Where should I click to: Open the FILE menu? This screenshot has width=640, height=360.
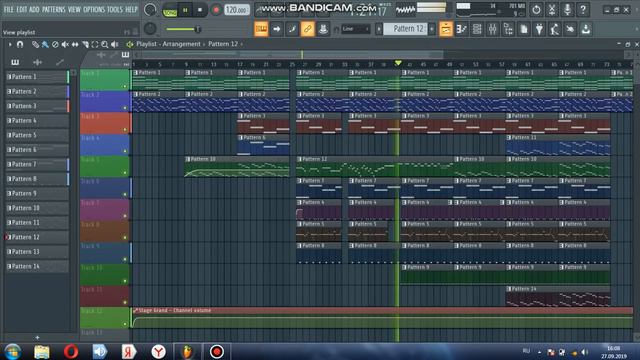[x=8, y=9]
